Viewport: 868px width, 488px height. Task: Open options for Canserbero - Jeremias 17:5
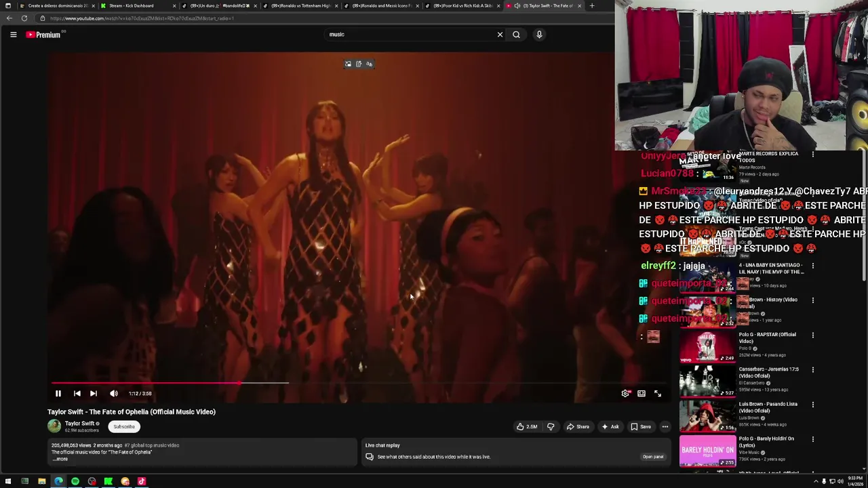coord(813,370)
